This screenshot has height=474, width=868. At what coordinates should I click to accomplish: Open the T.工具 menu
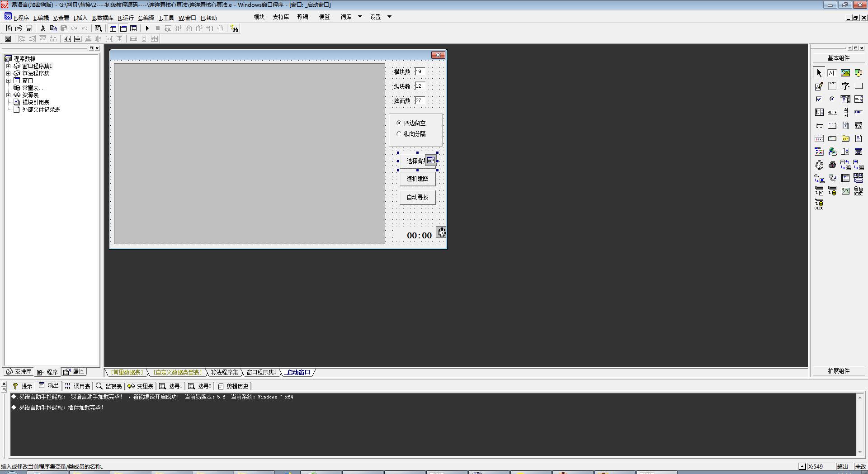click(x=166, y=18)
